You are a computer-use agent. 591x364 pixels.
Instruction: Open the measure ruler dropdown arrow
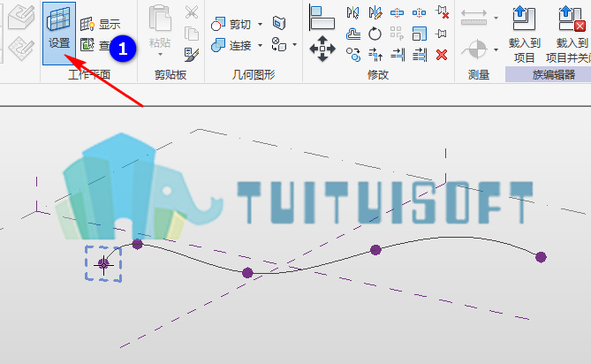(496, 18)
